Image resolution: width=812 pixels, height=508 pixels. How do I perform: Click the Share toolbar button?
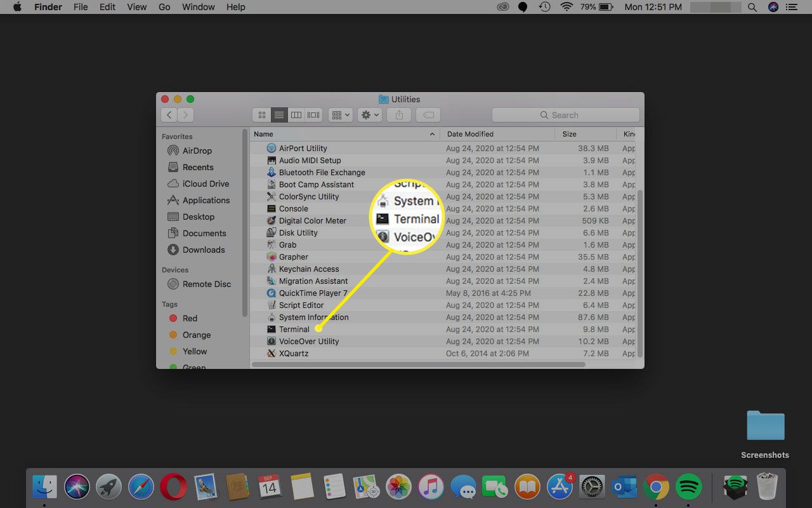point(399,115)
